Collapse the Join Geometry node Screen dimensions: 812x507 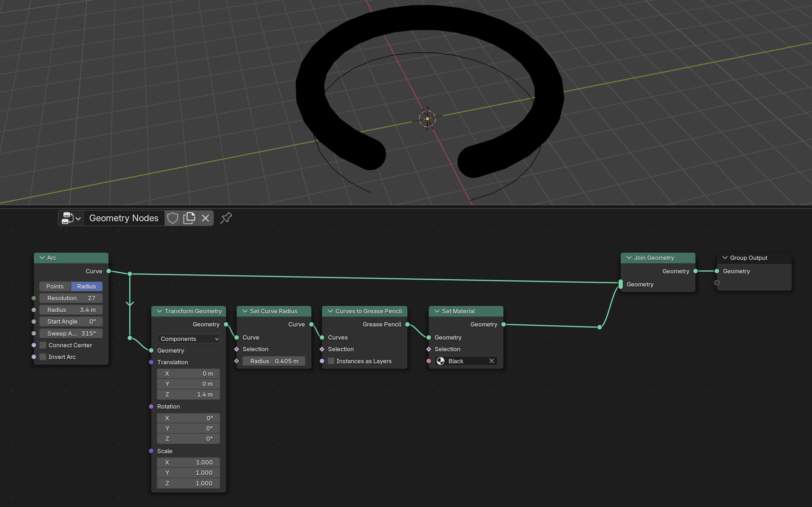(628, 258)
